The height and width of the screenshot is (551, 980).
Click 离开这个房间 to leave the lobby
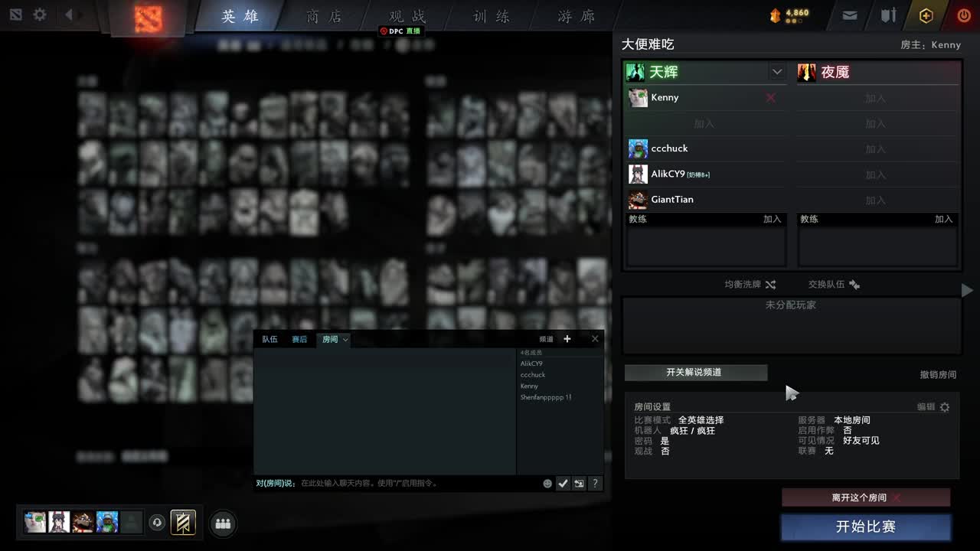point(866,497)
